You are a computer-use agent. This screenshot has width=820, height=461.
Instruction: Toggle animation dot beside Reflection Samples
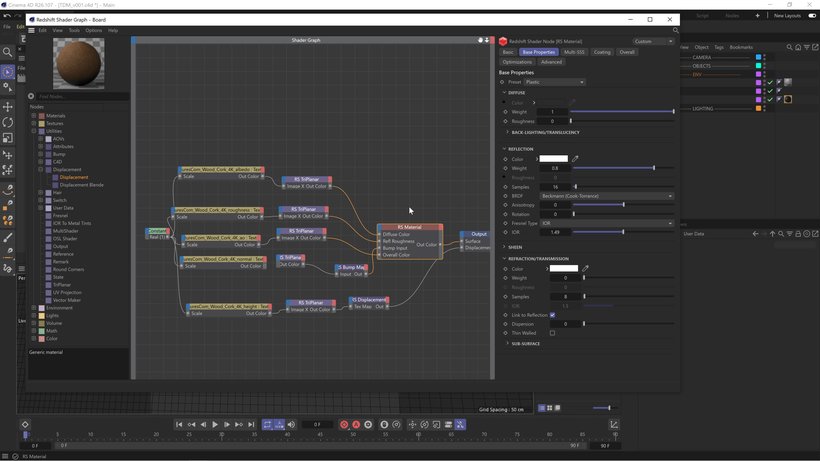click(505, 187)
